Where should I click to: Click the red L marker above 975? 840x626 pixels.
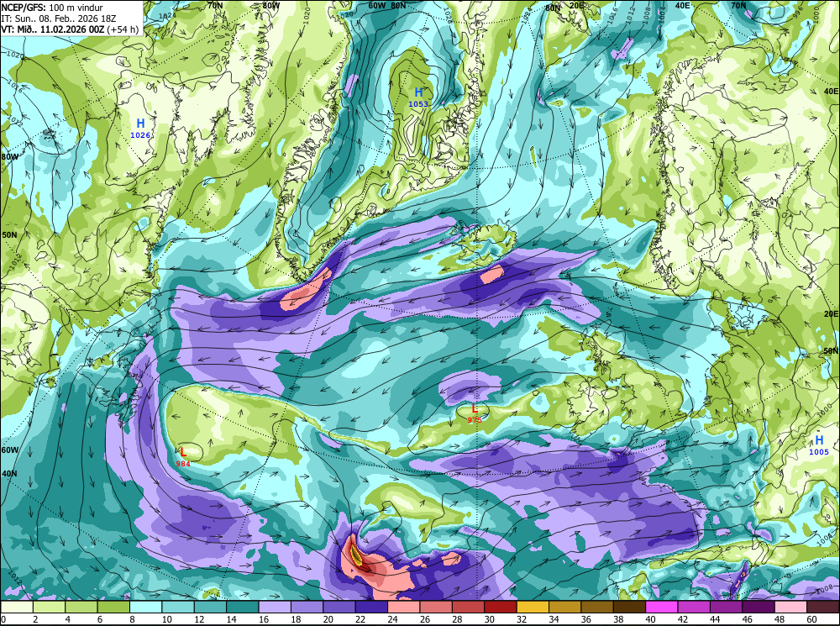[x=474, y=409]
